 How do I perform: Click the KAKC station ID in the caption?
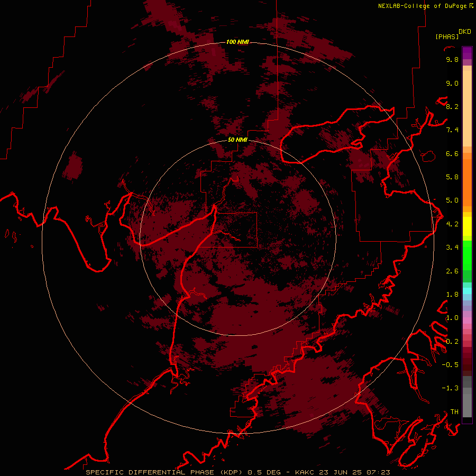305,472
